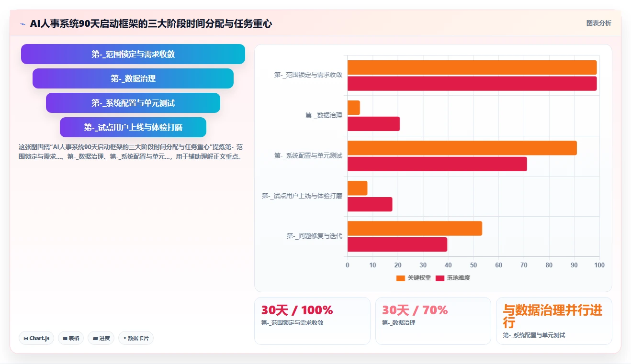Click the chart axis label 第-_试点用户上线与体验打磨
Viewport: 631px width, 364px height.
pos(302,196)
